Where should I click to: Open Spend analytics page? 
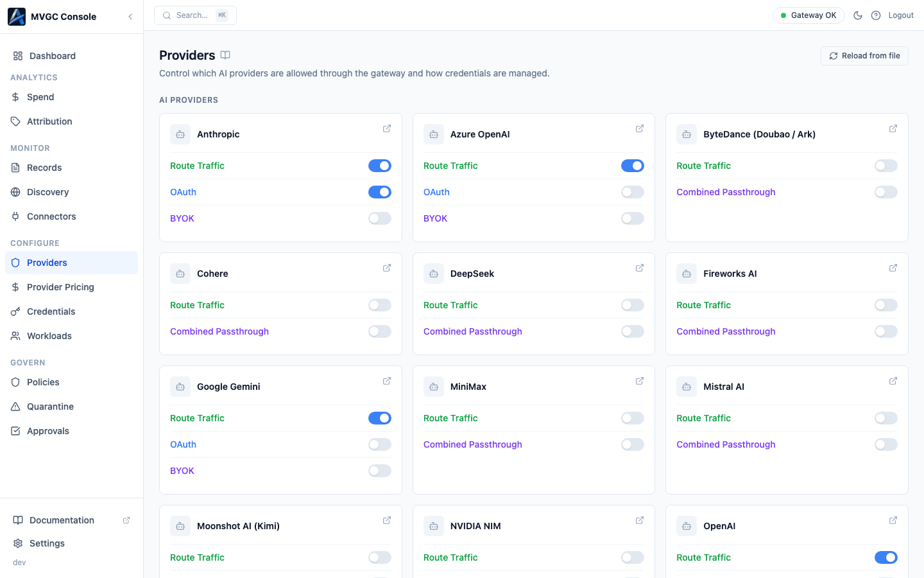[x=71, y=97]
